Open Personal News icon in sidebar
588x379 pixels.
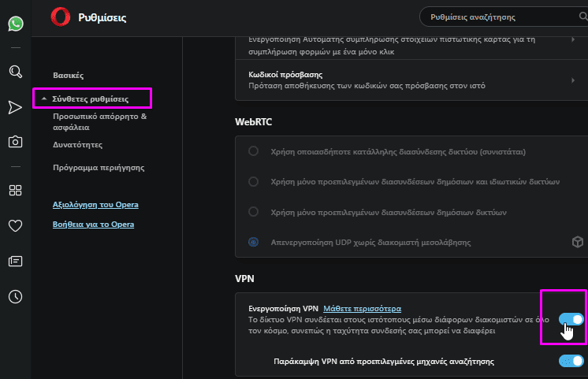click(x=16, y=261)
